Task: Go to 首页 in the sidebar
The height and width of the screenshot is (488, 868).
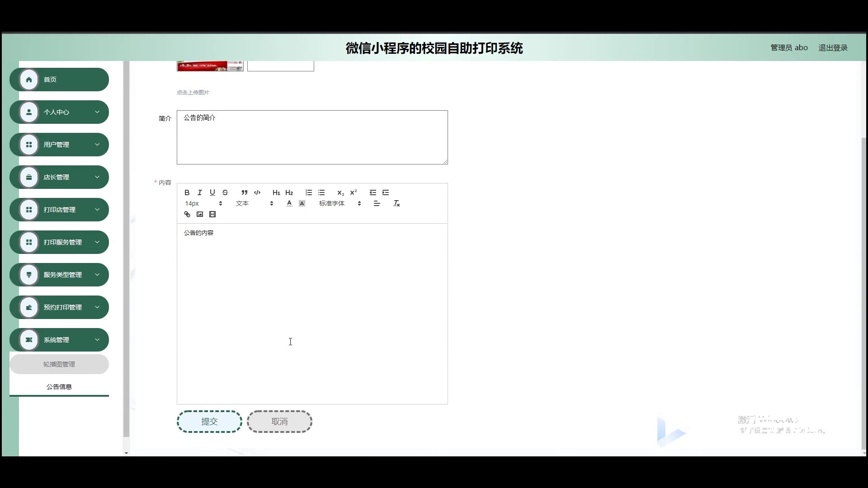Action: coord(59,80)
